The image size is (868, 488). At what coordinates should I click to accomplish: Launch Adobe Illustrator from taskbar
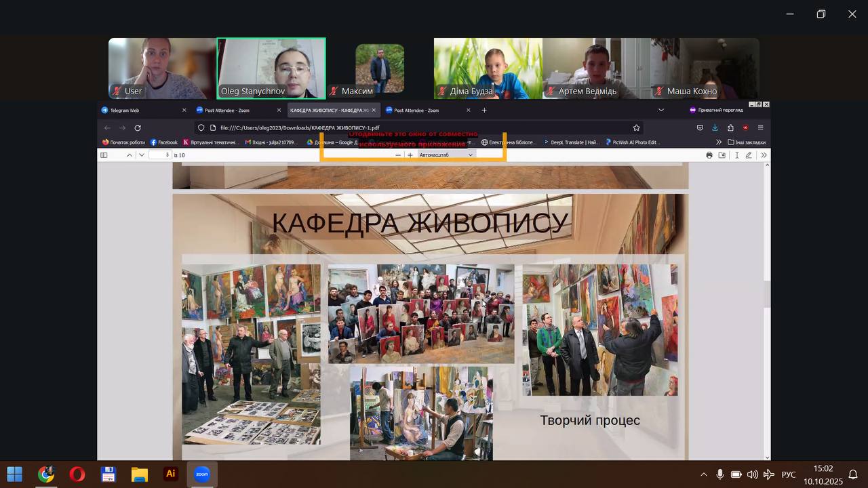[x=171, y=474]
